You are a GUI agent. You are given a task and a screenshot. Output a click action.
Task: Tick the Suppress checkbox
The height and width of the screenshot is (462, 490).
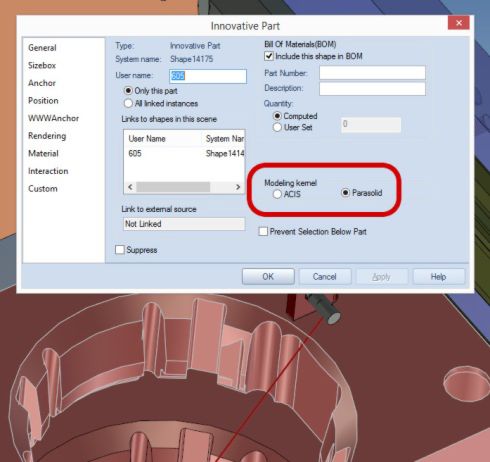coord(120,250)
